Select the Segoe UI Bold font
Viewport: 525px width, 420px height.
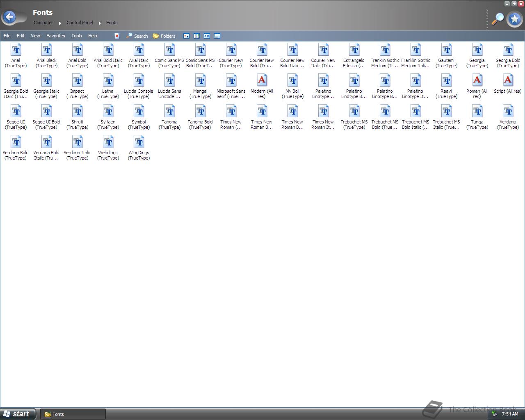point(46,117)
